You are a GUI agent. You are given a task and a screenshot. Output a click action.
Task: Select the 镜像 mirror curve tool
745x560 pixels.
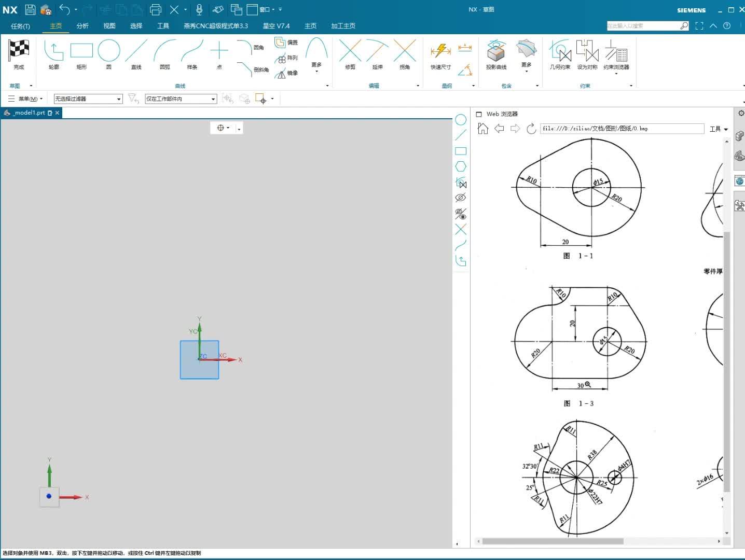[x=286, y=73]
